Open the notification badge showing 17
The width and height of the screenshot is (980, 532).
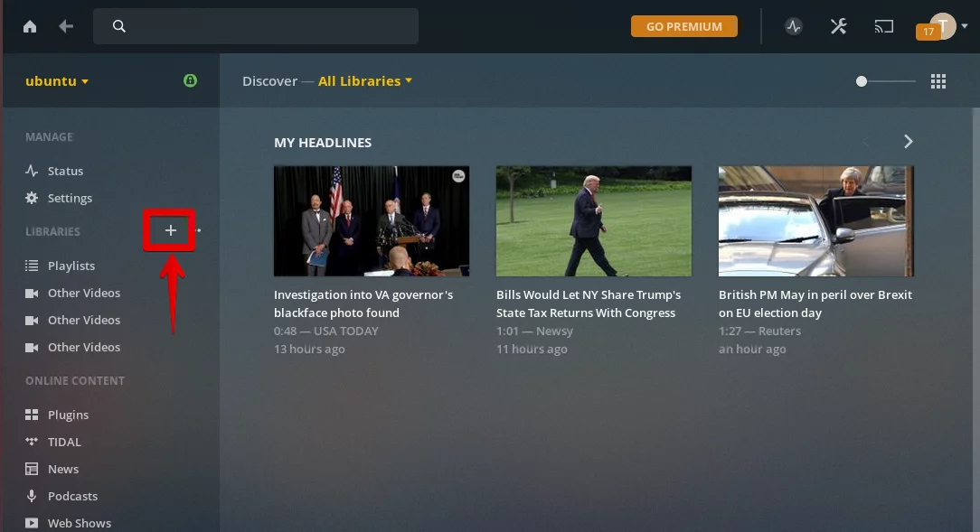928,32
